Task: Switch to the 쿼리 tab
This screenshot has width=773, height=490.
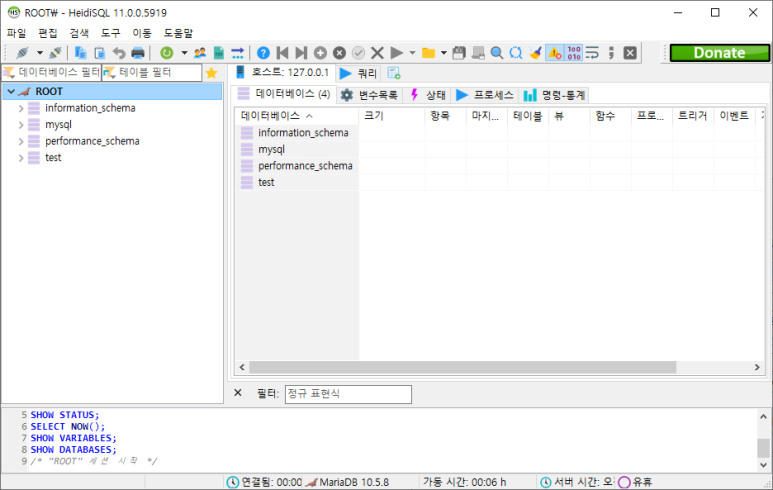Action: (x=359, y=73)
